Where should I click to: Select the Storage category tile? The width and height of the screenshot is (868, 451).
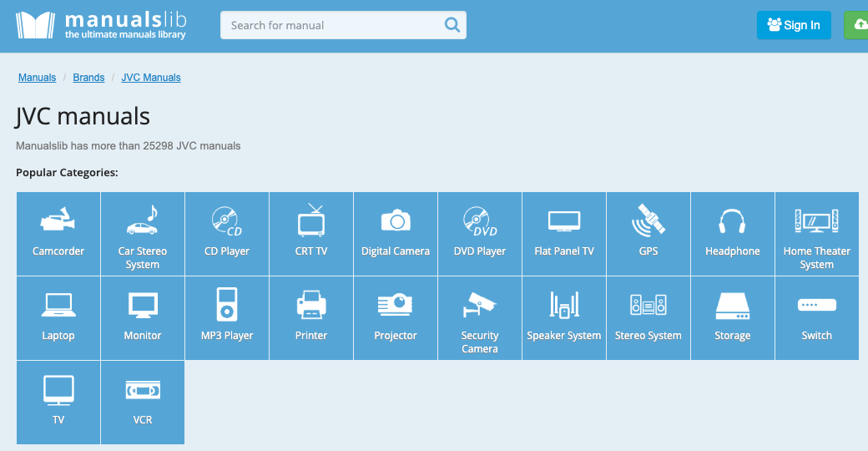[x=733, y=318]
